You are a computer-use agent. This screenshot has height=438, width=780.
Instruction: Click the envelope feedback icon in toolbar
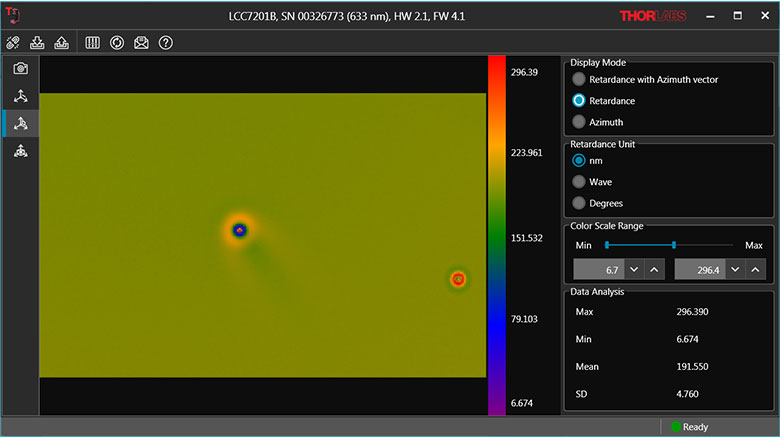pyautogui.click(x=141, y=43)
